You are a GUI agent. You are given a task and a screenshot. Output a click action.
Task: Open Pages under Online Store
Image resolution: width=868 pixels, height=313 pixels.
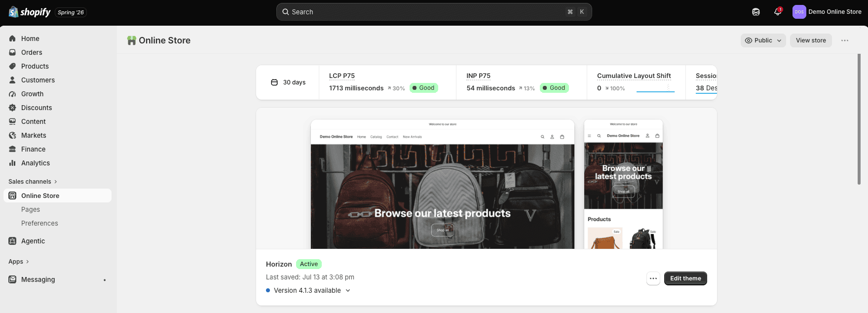(31, 209)
